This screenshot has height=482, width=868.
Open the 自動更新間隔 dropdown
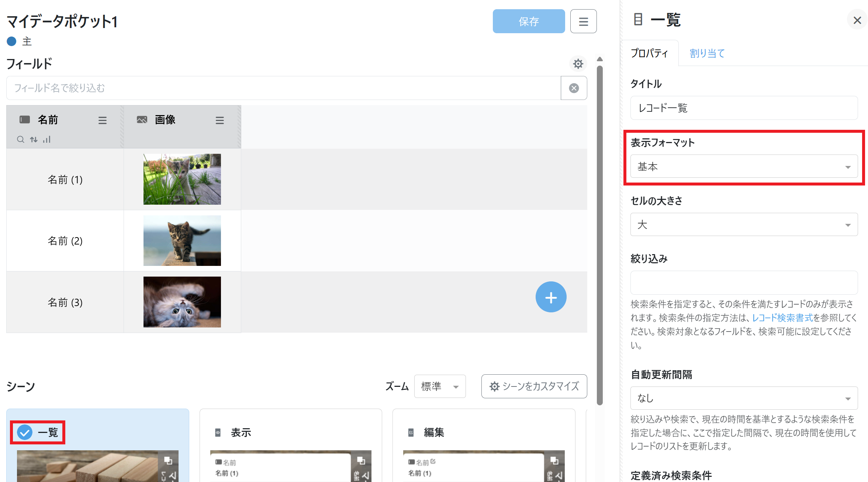click(744, 398)
